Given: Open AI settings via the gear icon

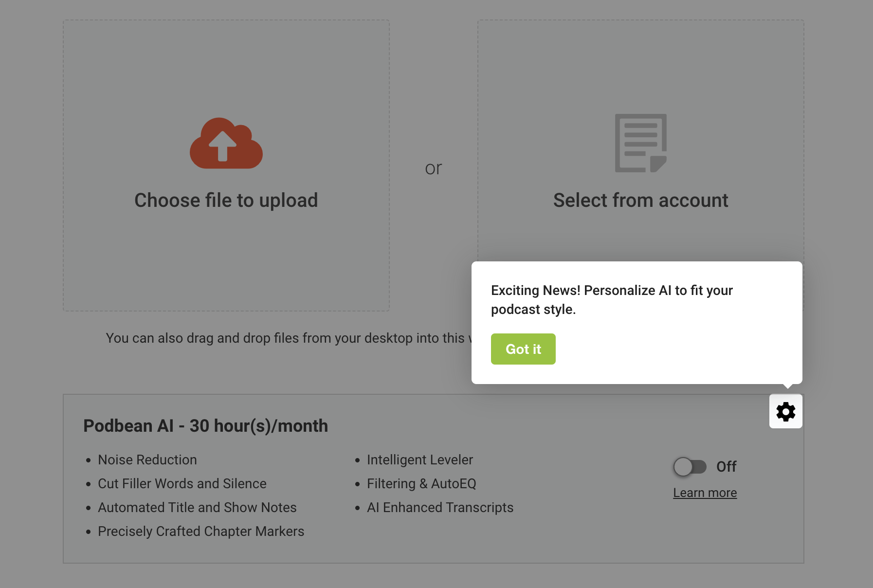Looking at the screenshot, I should coord(785,412).
